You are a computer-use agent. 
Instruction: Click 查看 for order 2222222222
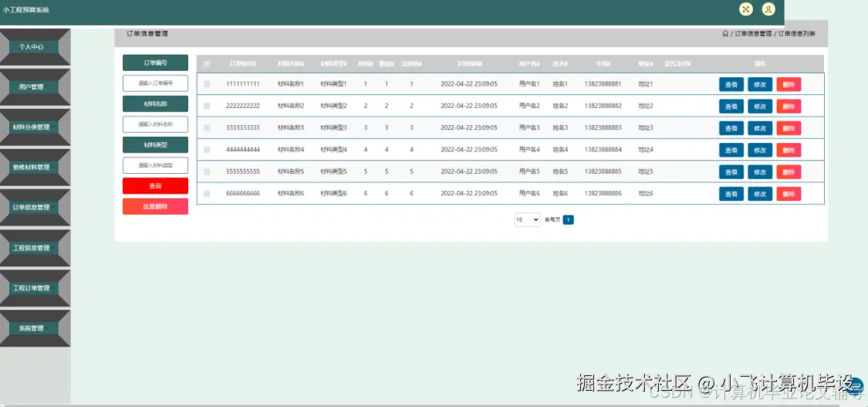[x=731, y=107]
